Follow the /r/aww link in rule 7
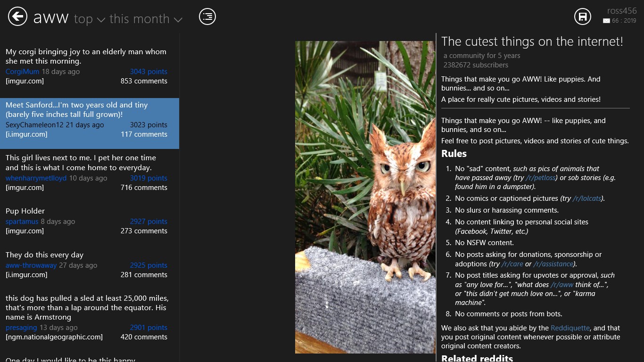 (562, 285)
